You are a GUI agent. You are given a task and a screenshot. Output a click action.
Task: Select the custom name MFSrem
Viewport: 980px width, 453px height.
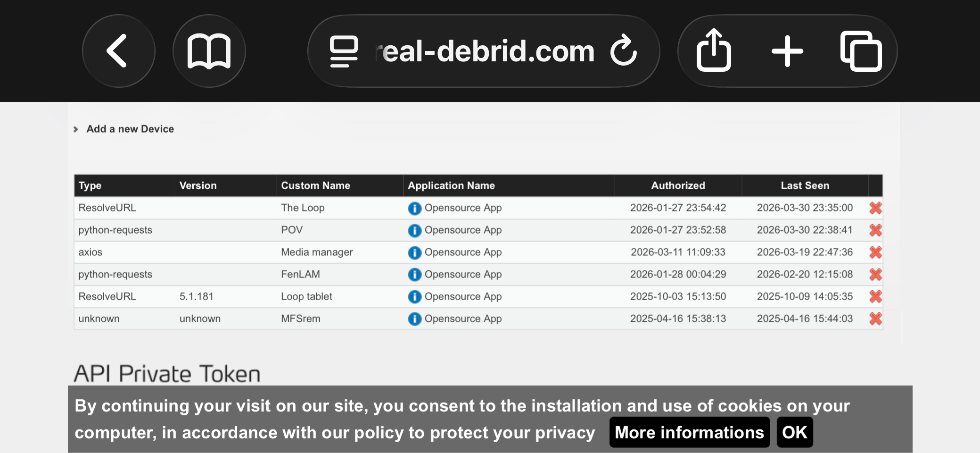pyautogui.click(x=301, y=319)
